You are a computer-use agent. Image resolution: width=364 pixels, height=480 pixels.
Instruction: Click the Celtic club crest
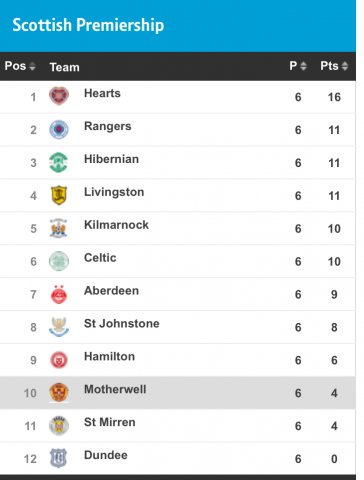pyautogui.click(x=59, y=261)
